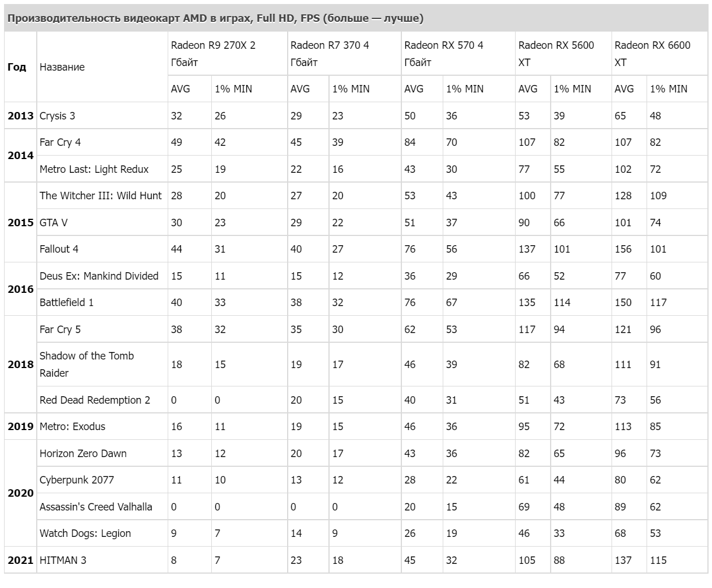Click the table title about AMD video cards
Image resolution: width=712 pixels, height=588 pixels.
point(215,18)
